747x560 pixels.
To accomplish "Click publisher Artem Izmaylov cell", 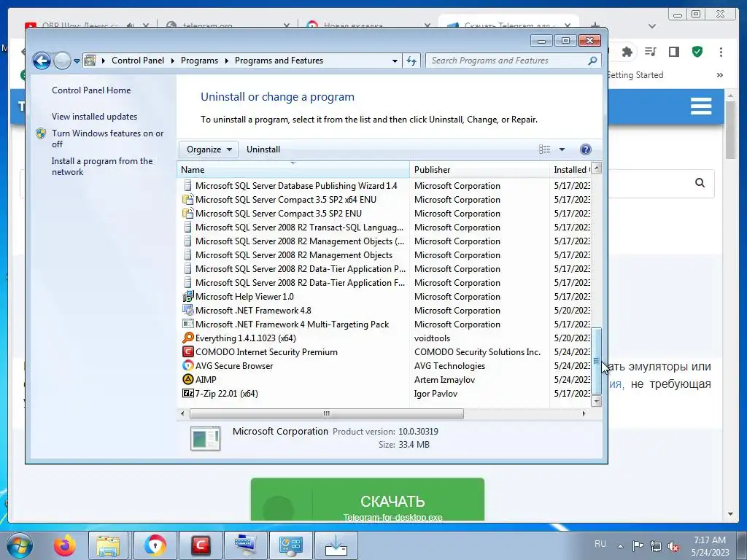I will [444, 379].
